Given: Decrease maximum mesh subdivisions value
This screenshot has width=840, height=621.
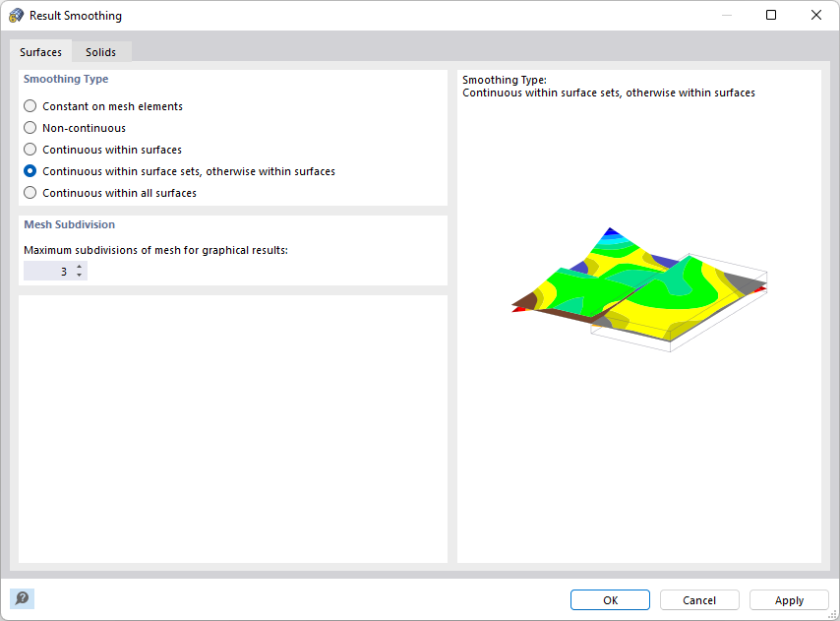Looking at the screenshot, I should (x=80, y=276).
